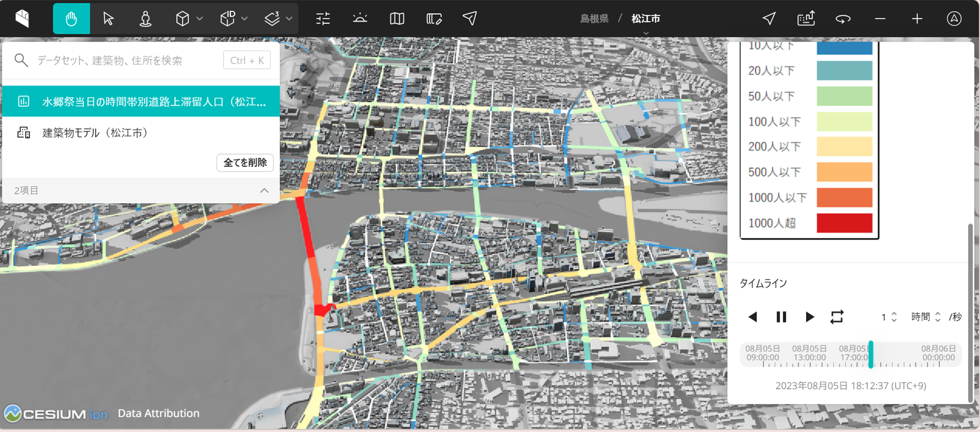Open the split map compare icon
980x432 pixels.
pyautogui.click(x=397, y=19)
